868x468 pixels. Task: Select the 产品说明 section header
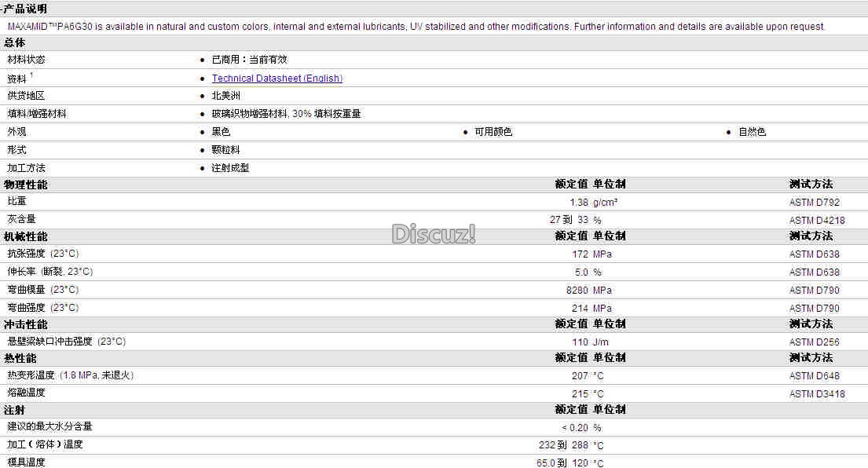point(25,9)
